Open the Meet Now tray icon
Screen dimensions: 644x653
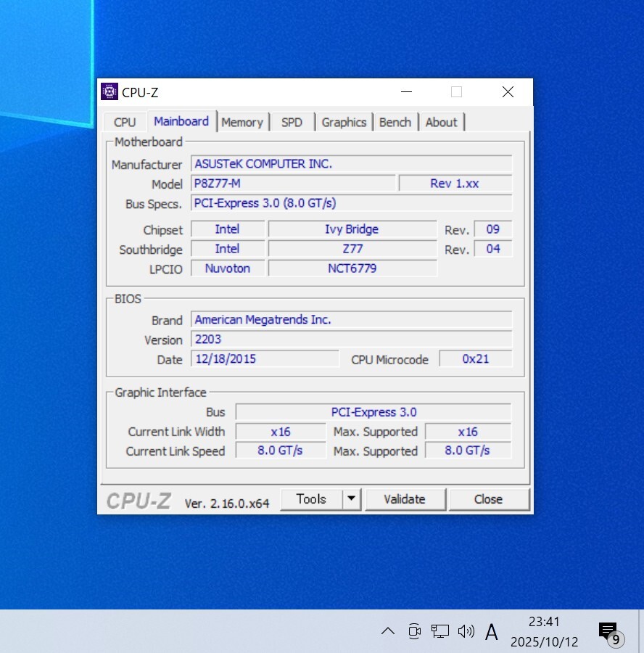[414, 631]
